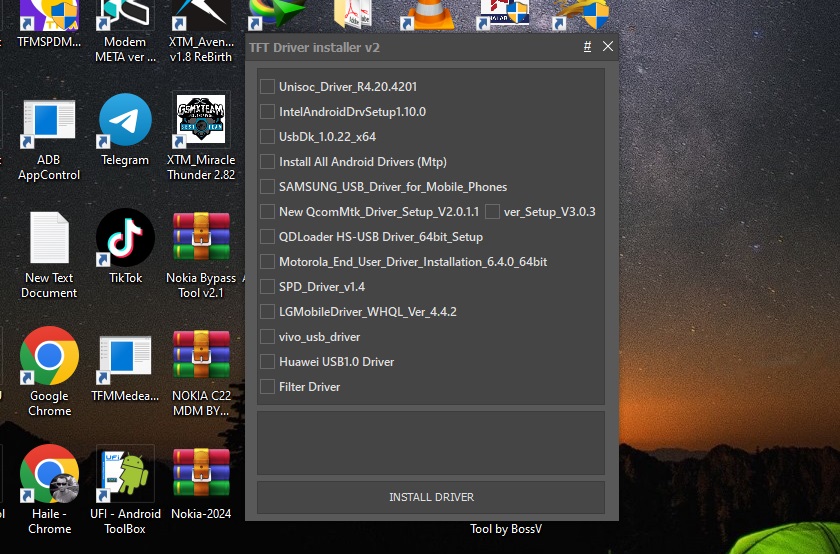This screenshot has width=840, height=554.
Task: Tick the SPD_Driver_v1.4 checkbox
Action: pyautogui.click(x=267, y=287)
